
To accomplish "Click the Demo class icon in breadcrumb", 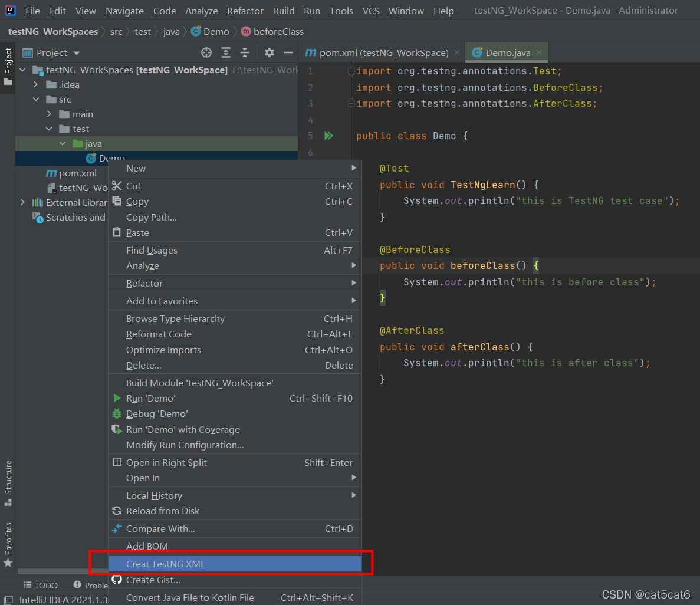I will click(x=196, y=31).
